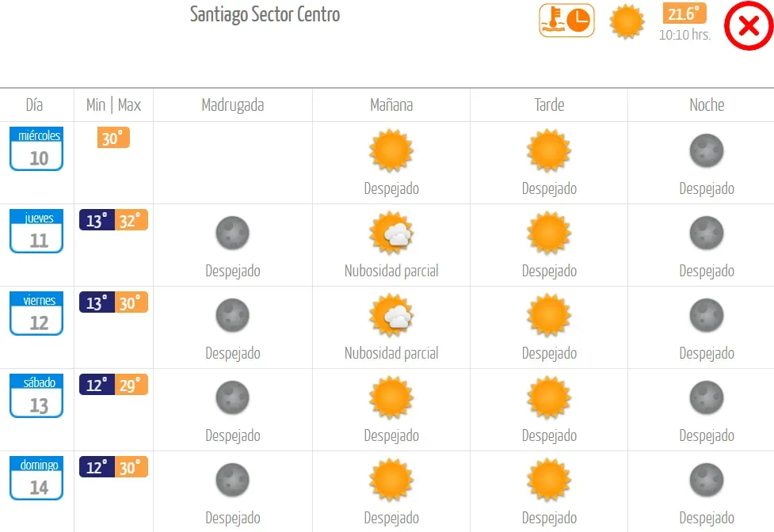The image size is (774, 532).
Task: Click the Tarde column header
Action: 549,105
